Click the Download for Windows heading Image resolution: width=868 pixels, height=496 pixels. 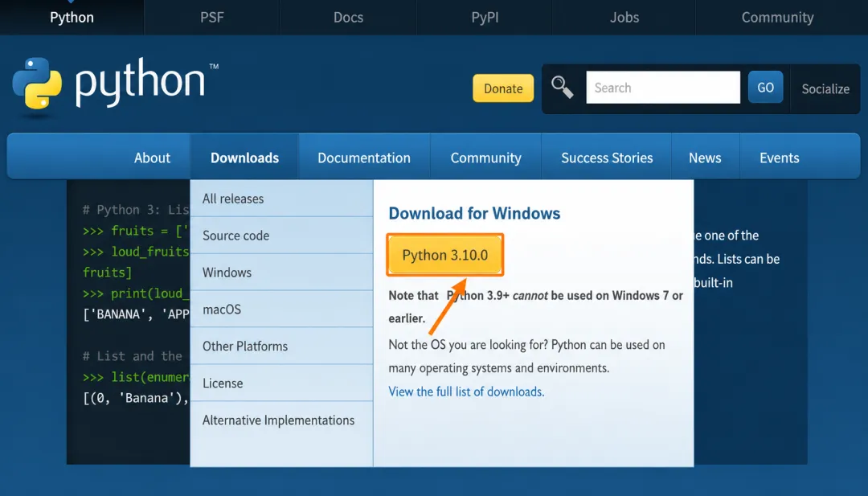pyautogui.click(x=474, y=213)
